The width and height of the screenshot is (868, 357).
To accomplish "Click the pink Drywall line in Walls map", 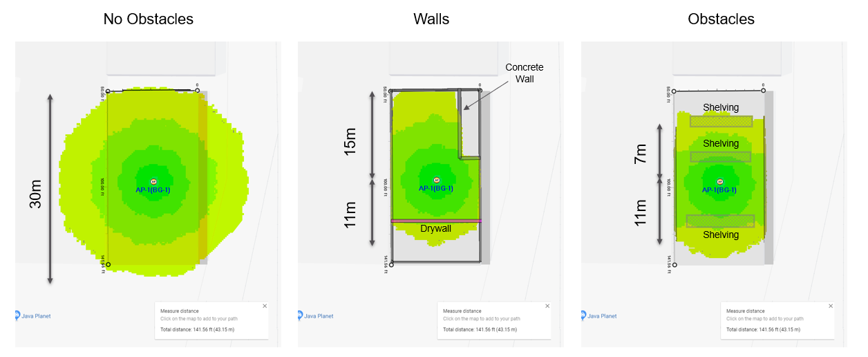I will 436,221.
